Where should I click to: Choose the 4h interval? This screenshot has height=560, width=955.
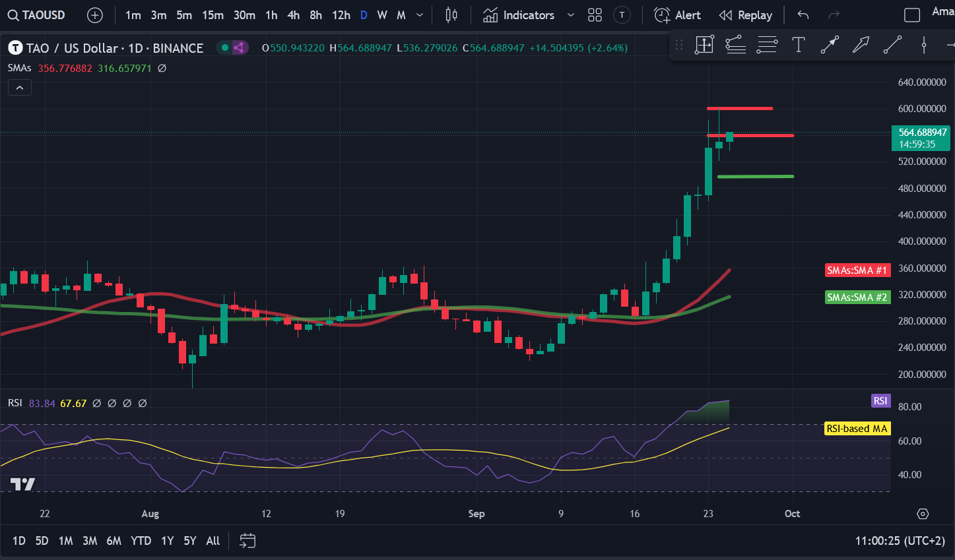coord(294,15)
